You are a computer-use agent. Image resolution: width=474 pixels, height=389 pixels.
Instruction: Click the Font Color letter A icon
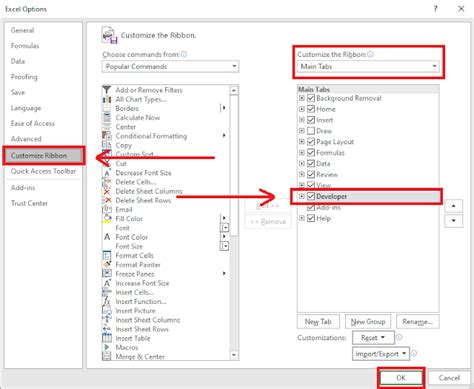coord(106,237)
